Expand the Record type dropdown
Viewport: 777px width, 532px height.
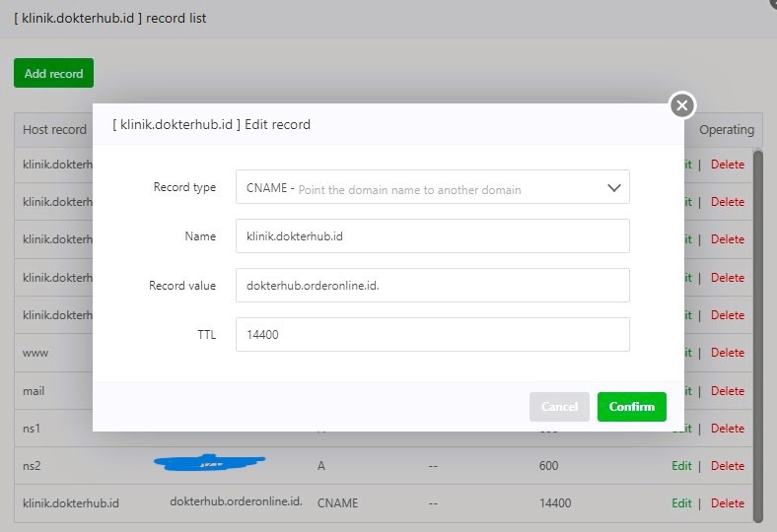coord(432,187)
